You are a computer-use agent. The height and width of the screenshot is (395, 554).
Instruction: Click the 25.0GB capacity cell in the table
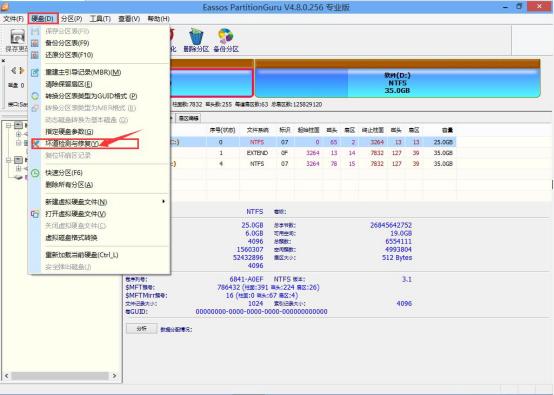click(x=443, y=142)
